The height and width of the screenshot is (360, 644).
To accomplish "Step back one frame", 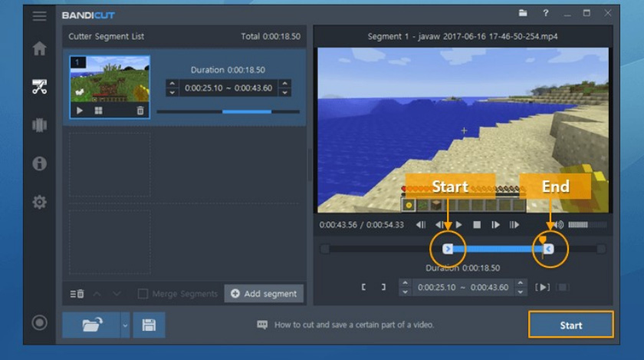I will [439, 225].
